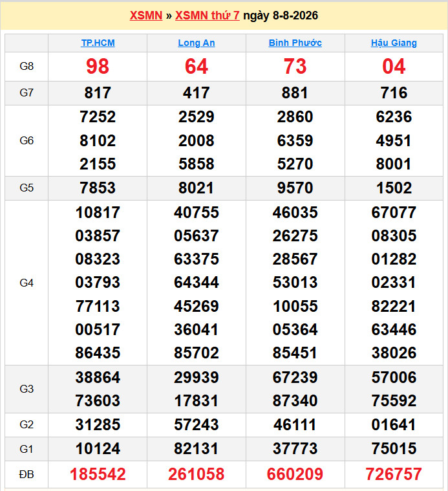Image resolution: width=448 pixels, height=491 pixels.
Task: Select the G3 row label
Action: pyautogui.click(x=27, y=389)
